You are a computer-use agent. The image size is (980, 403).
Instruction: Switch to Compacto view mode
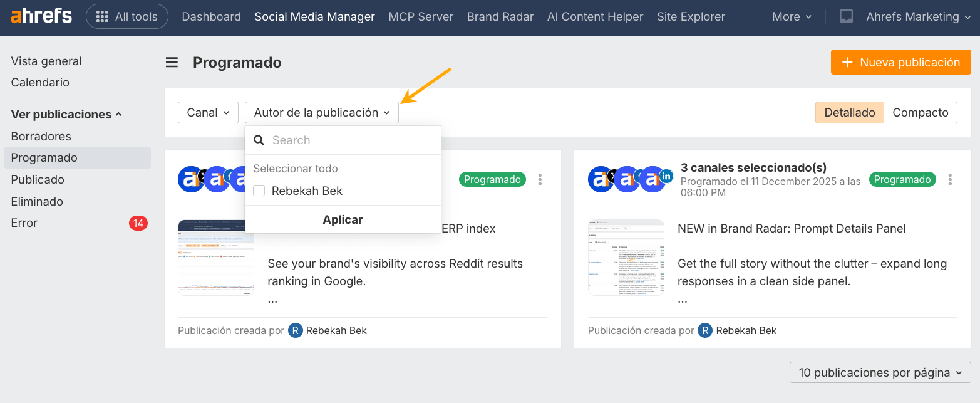pyautogui.click(x=920, y=112)
